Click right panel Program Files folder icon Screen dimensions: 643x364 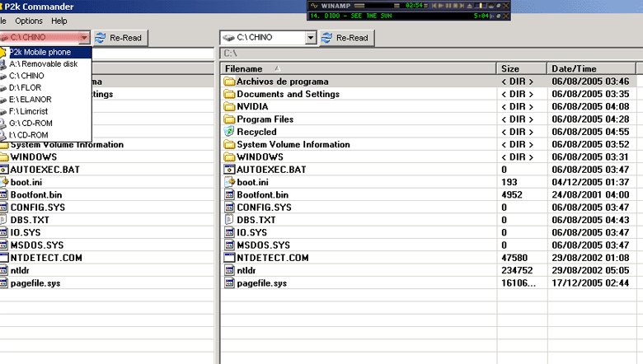pos(229,119)
